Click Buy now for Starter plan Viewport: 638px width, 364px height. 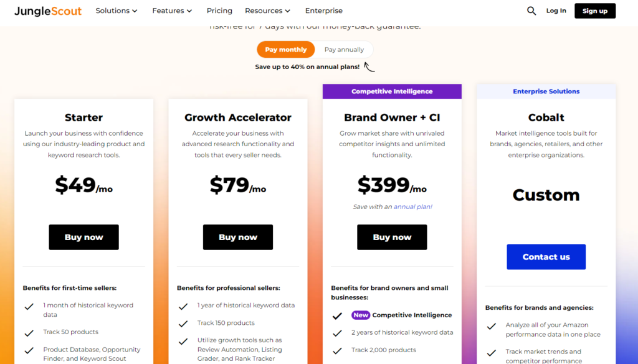[x=84, y=237]
